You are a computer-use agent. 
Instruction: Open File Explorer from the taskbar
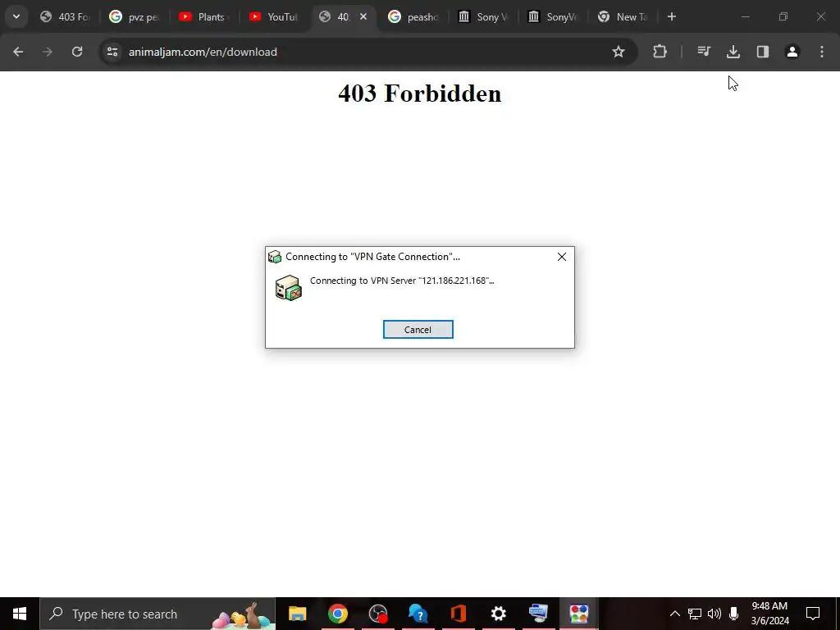(x=297, y=614)
